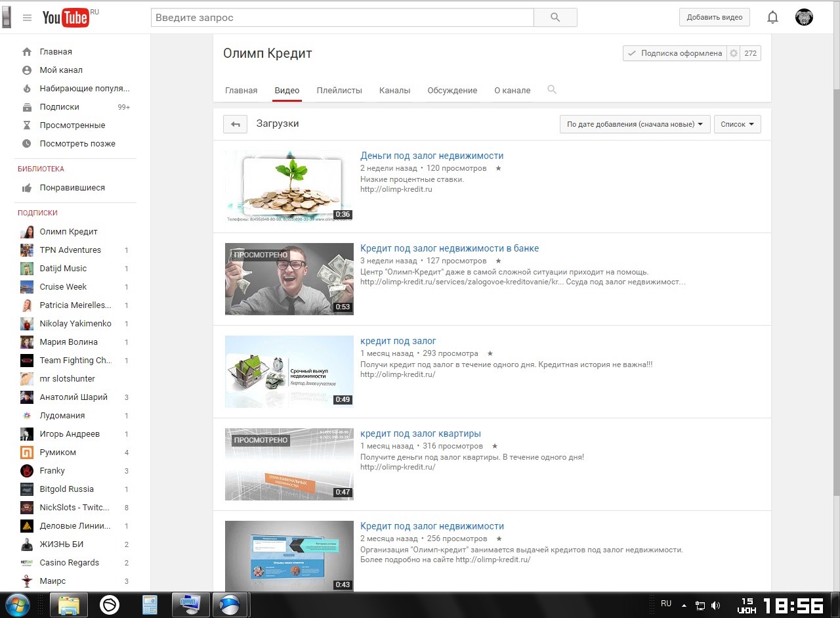This screenshot has width=840, height=618.
Task: Open Datijd Music channel
Action: click(63, 269)
